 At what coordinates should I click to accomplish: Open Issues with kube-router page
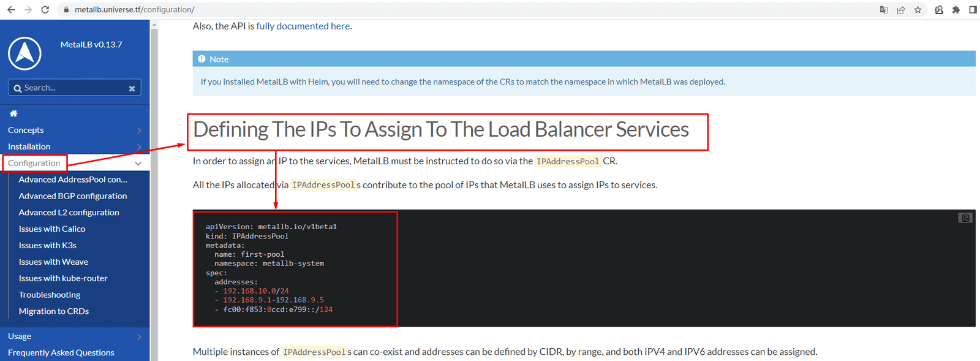[x=63, y=279]
